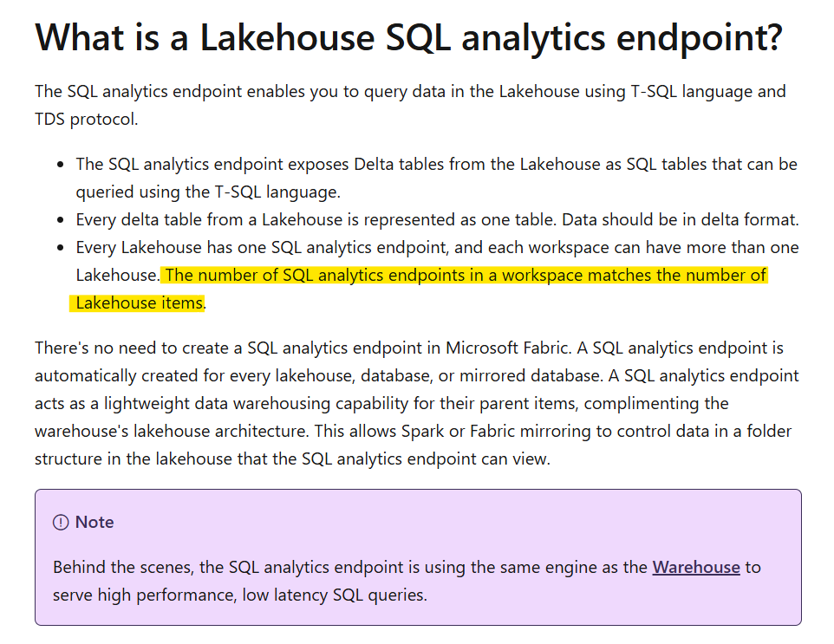Click the first bullet point marker

pos(61,165)
